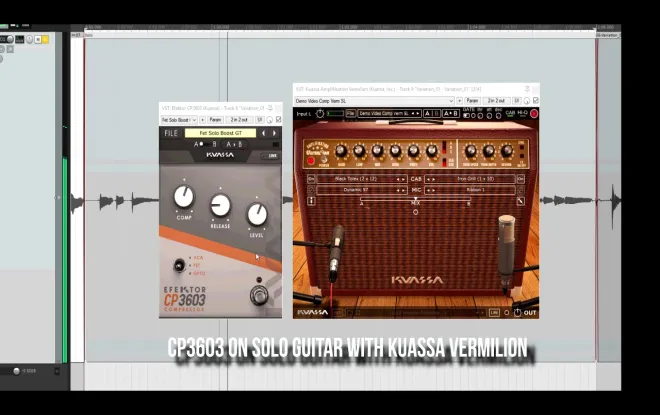Click the MID knob on the amp

(377, 151)
